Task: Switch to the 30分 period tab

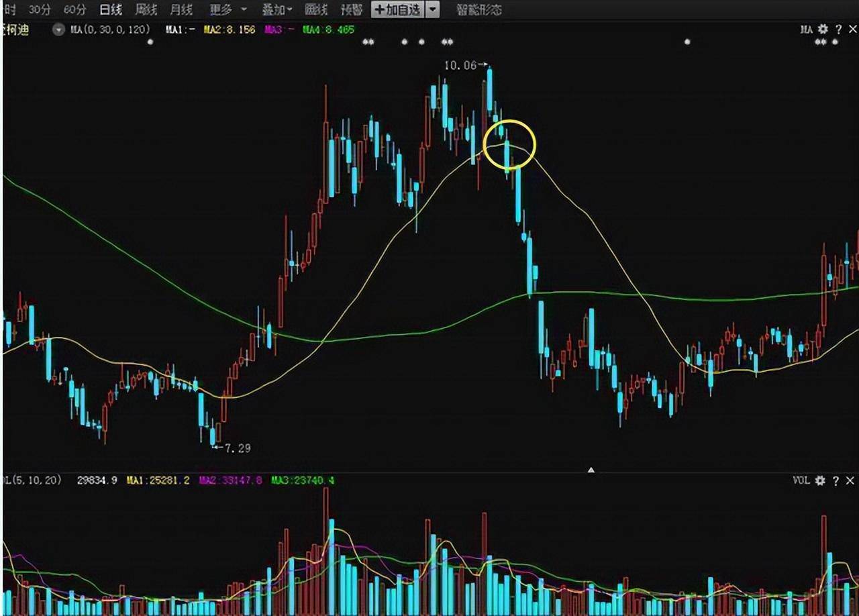Action: (x=40, y=9)
